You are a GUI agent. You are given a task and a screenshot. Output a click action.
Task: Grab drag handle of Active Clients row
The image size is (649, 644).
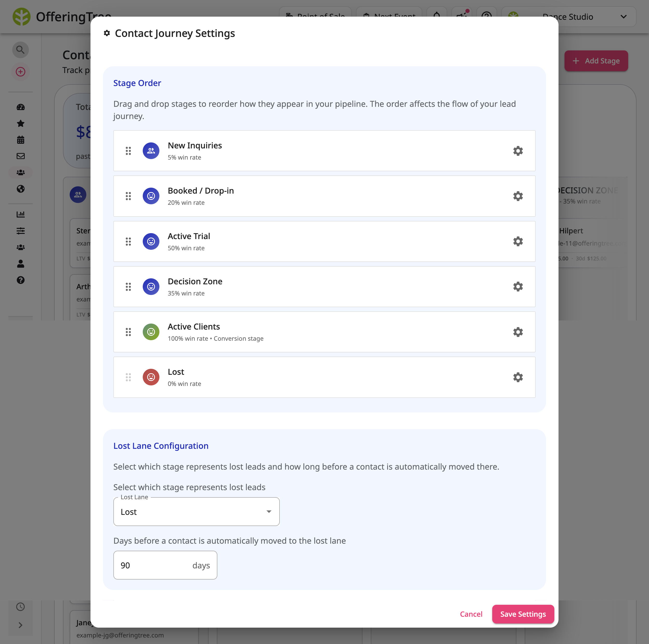(128, 332)
